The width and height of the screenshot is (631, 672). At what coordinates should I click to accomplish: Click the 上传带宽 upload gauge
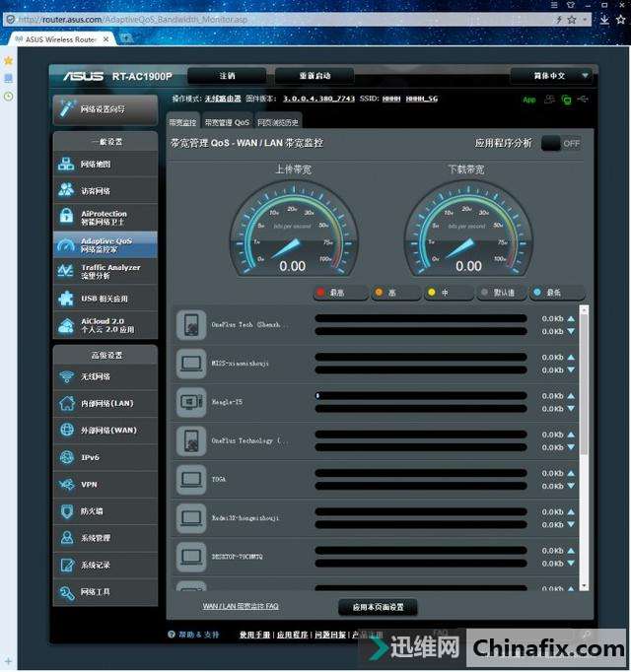tap(294, 230)
